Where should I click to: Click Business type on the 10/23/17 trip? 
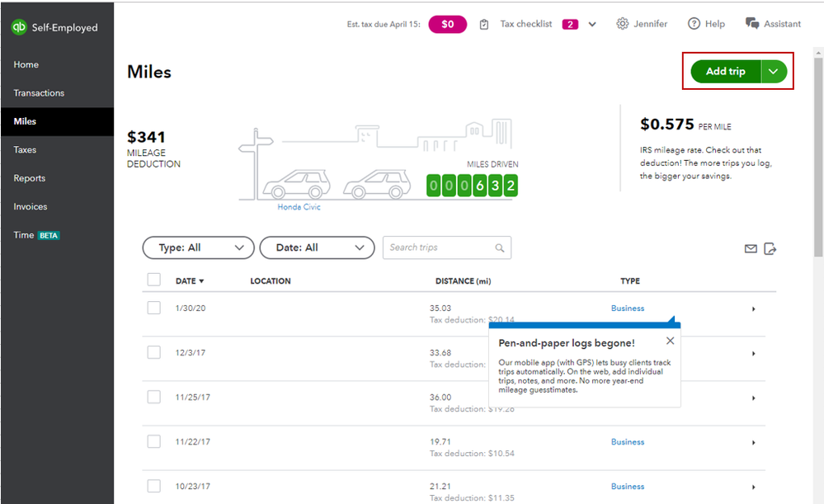coord(628,487)
